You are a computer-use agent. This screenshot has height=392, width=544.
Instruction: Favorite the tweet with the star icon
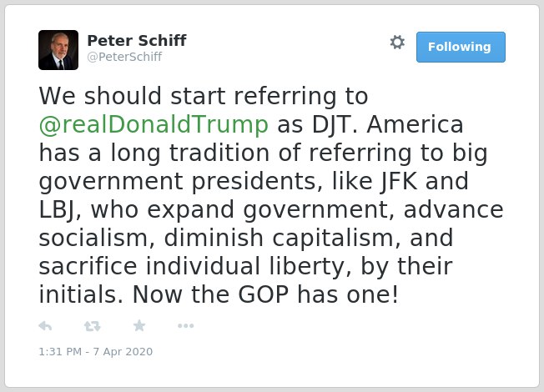point(139,325)
